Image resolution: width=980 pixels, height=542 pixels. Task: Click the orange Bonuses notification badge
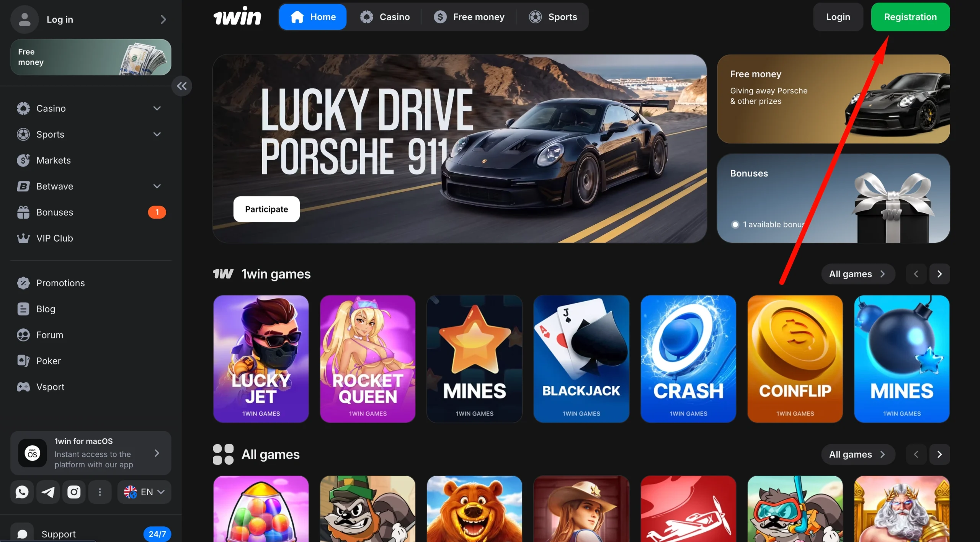click(x=157, y=212)
